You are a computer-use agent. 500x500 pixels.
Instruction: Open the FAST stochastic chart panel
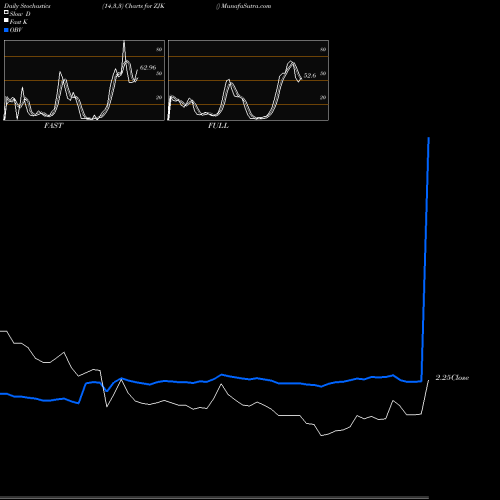tap(84, 80)
